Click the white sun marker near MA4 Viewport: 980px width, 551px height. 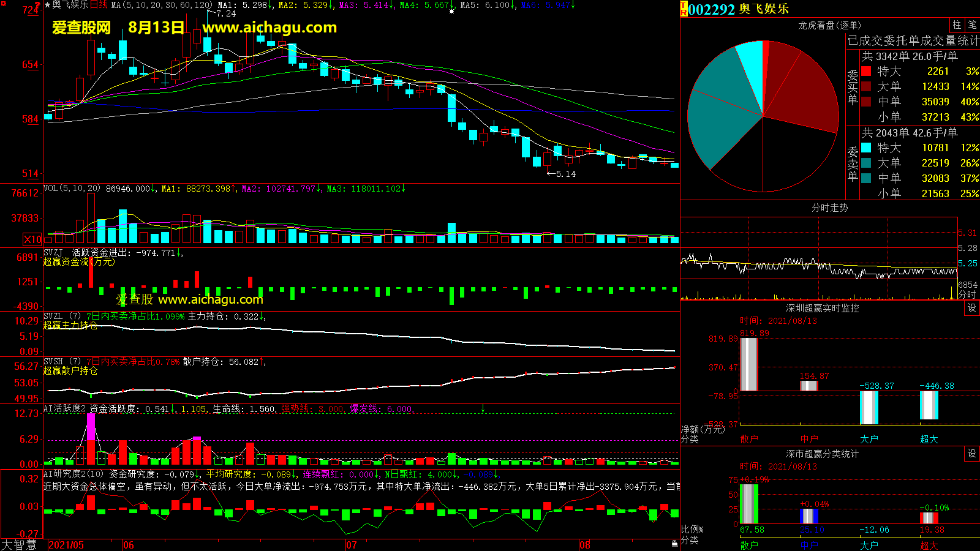coord(452,11)
